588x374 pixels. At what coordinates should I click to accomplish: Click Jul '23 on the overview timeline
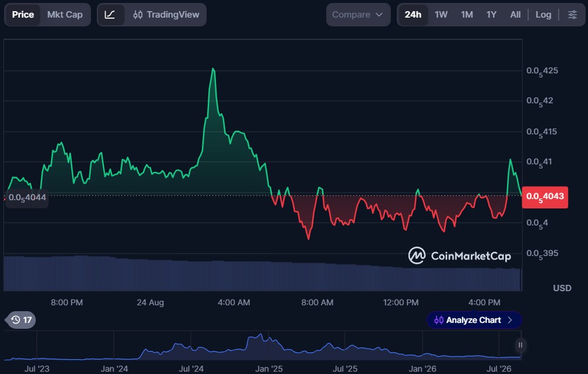point(37,369)
